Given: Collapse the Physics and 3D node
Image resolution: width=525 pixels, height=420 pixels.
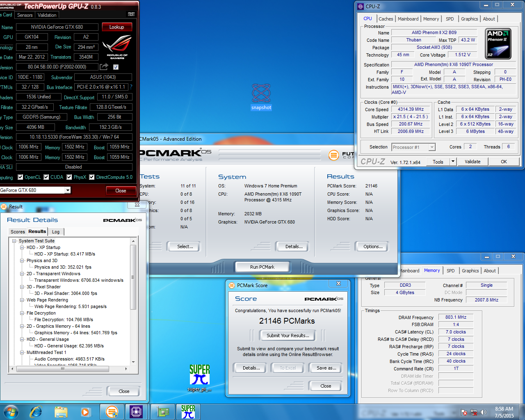Looking at the screenshot, I should pos(22,261).
